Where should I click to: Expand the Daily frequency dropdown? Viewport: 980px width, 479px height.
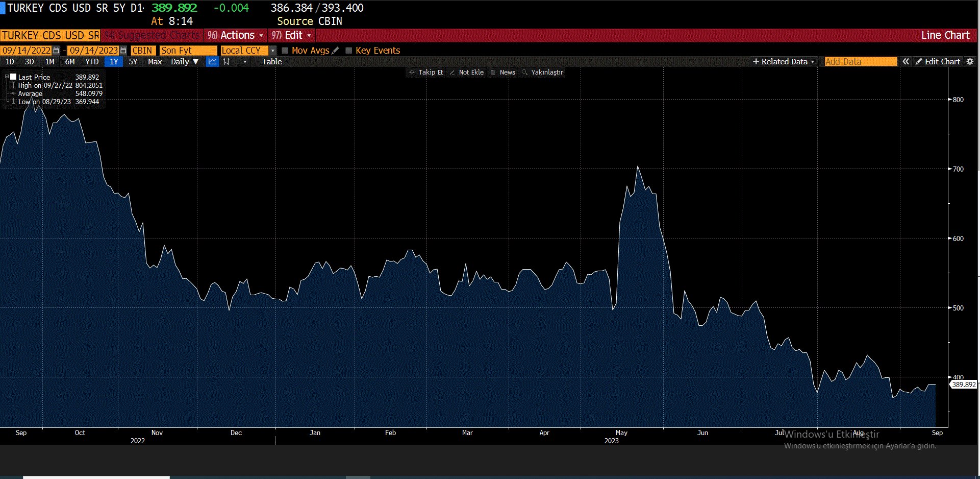tap(184, 62)
